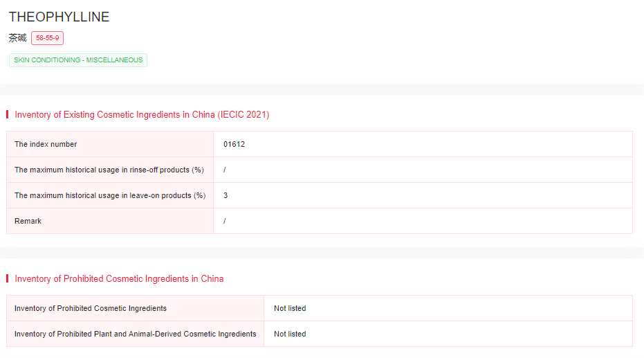Click the Remark row slash value
Viewport: 644px width, 358px height.
(225, 221)
